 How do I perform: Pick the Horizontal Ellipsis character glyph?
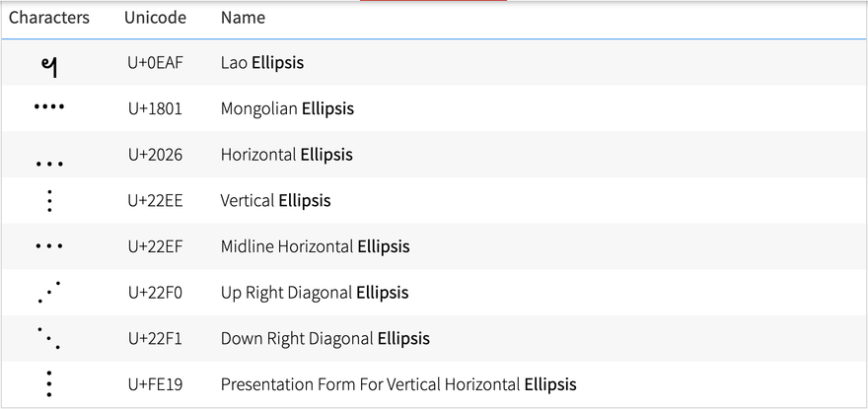[x=49, y=164]
